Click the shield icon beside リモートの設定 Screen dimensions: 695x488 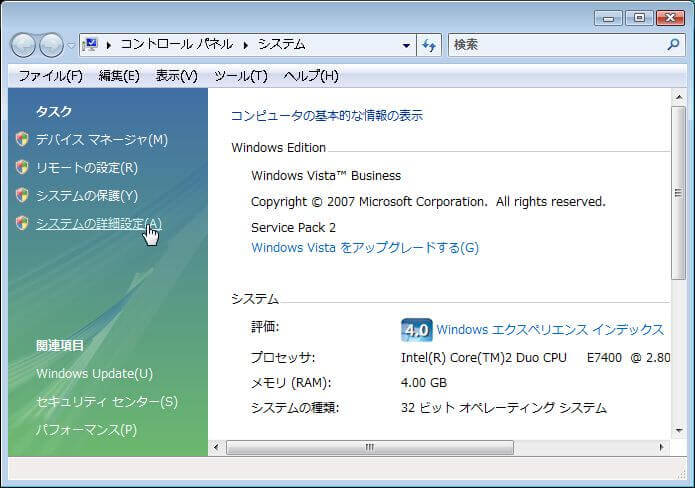[22, 167]
